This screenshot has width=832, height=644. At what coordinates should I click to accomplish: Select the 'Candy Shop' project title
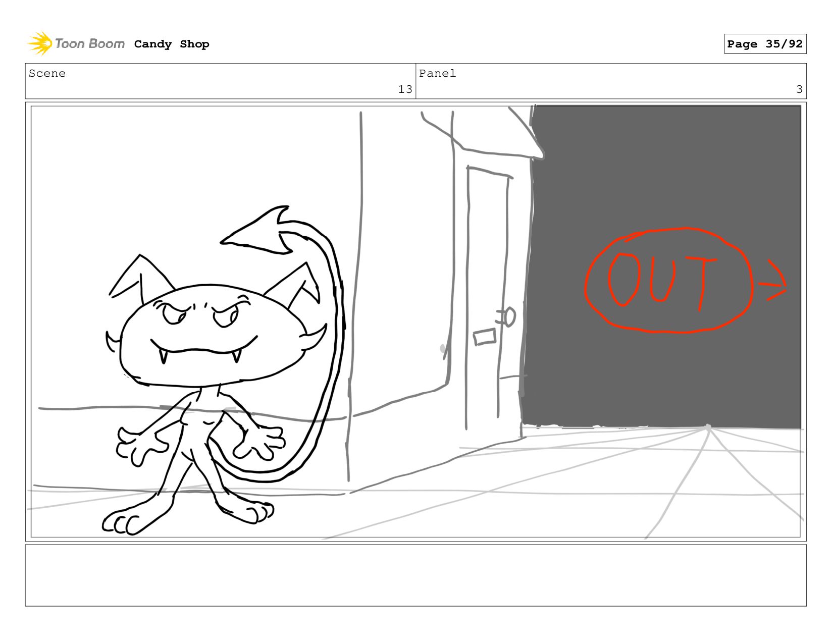click(172, 44)
